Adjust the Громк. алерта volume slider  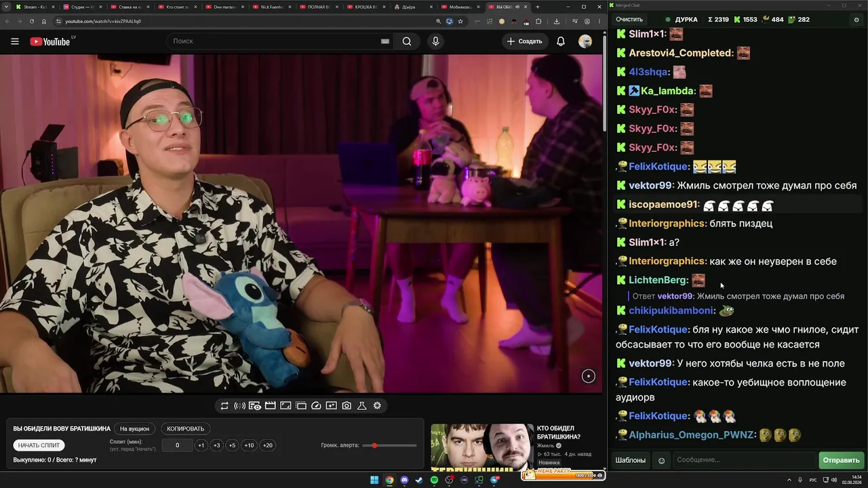[389, 445]
